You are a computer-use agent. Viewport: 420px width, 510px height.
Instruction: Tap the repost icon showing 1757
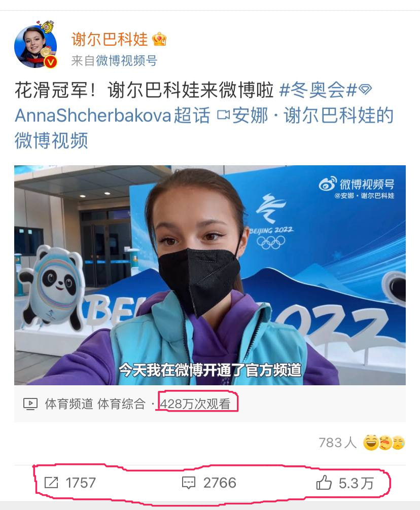(x=51, y=483)
